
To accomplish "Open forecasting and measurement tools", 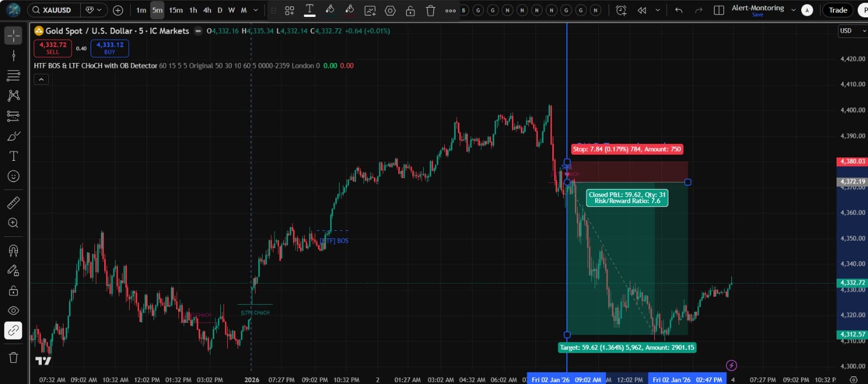I will (14, 116).
